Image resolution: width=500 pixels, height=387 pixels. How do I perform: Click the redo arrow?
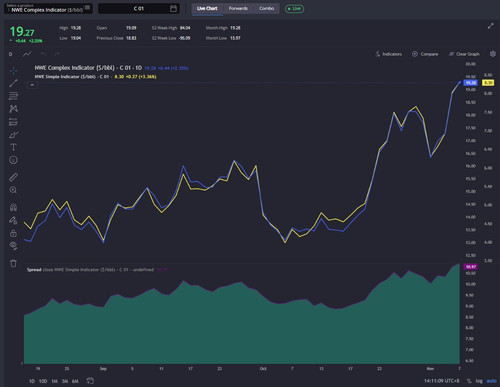point(57,54)
